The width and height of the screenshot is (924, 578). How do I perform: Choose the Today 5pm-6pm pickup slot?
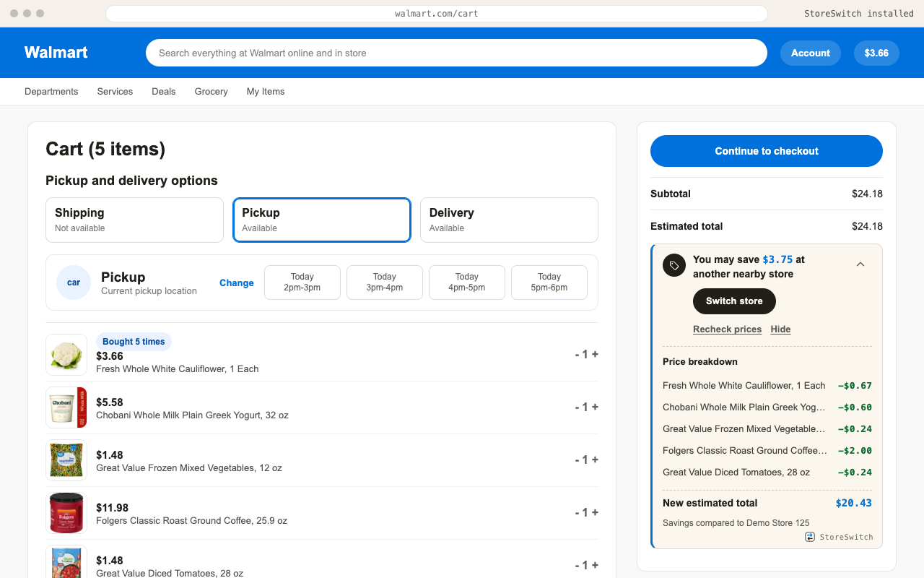point(549,282)
